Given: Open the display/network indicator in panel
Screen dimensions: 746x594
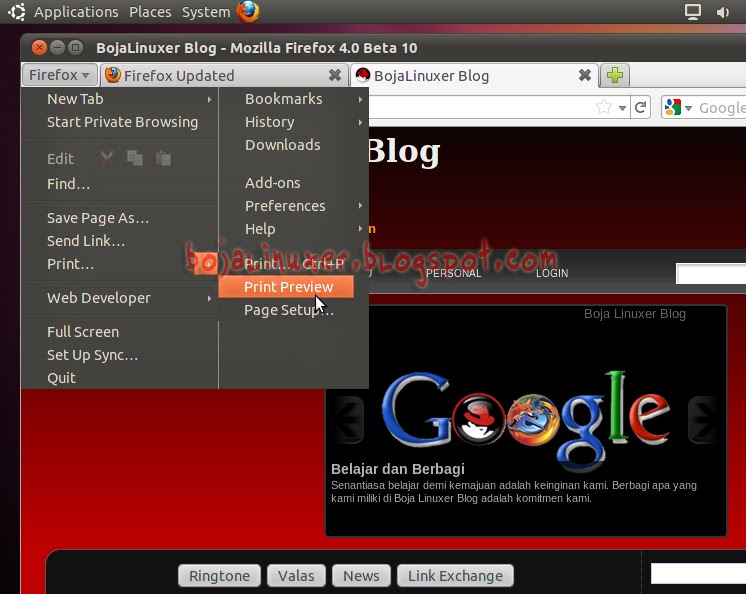Looking at the screenshot, I should click(692, 11).
